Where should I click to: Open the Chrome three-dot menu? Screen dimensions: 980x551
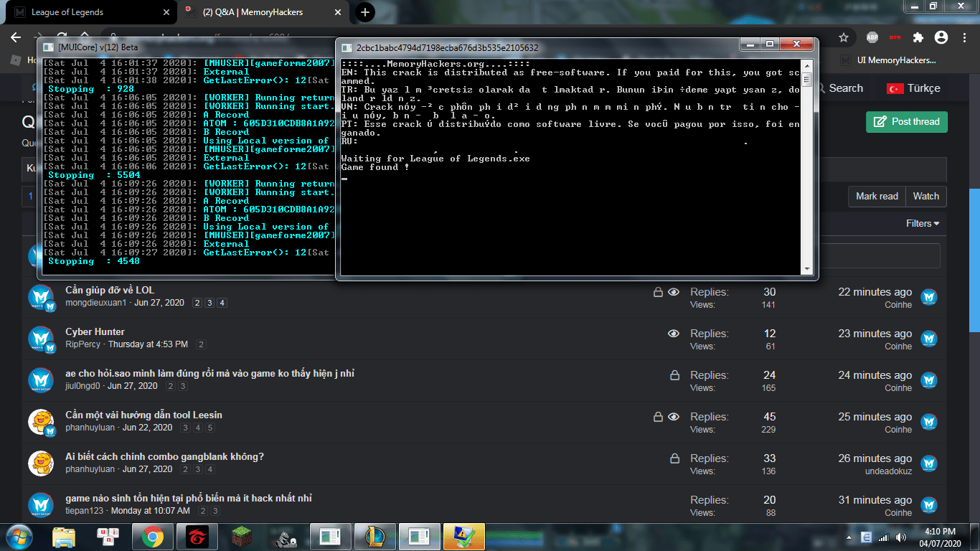coord(963,37)
